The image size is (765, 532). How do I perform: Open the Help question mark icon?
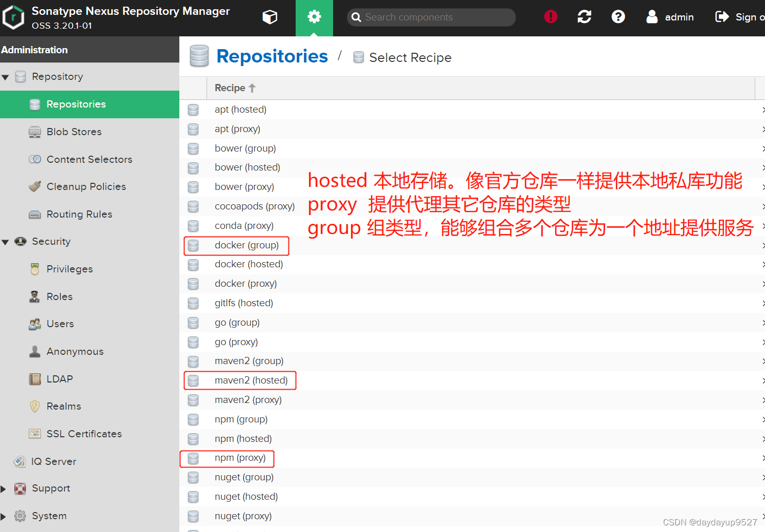click(618, 17)
